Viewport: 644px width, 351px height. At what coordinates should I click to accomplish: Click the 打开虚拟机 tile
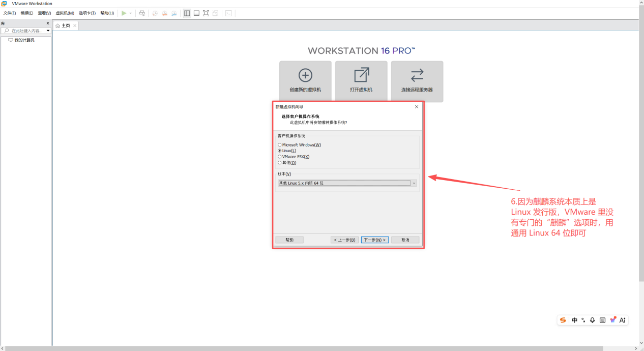[361, 81]
